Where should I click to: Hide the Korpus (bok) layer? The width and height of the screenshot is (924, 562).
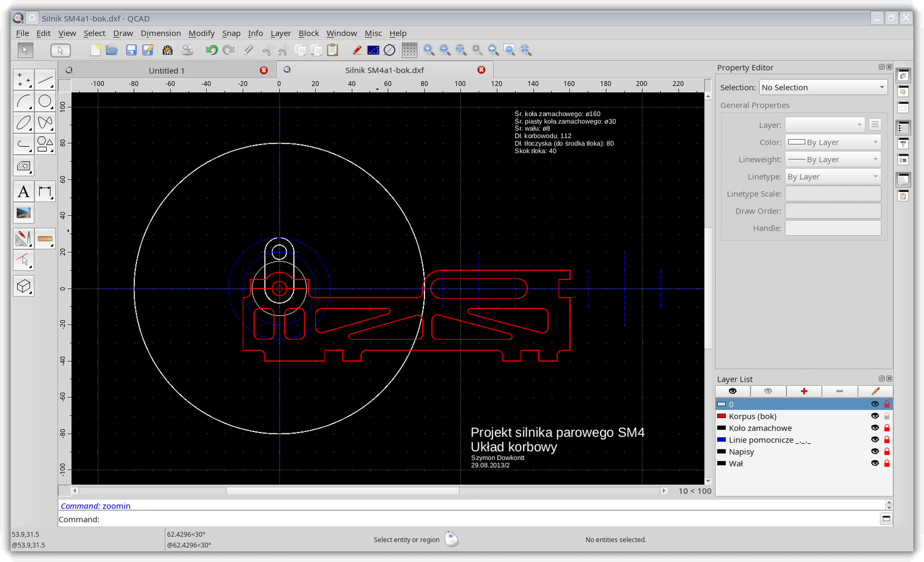click(x=874, y=416)
